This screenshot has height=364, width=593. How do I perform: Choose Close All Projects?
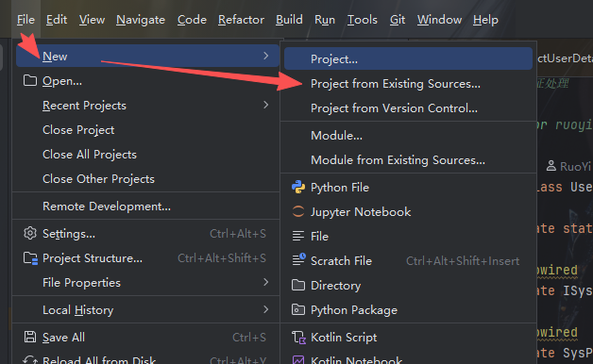click(146, 154)
